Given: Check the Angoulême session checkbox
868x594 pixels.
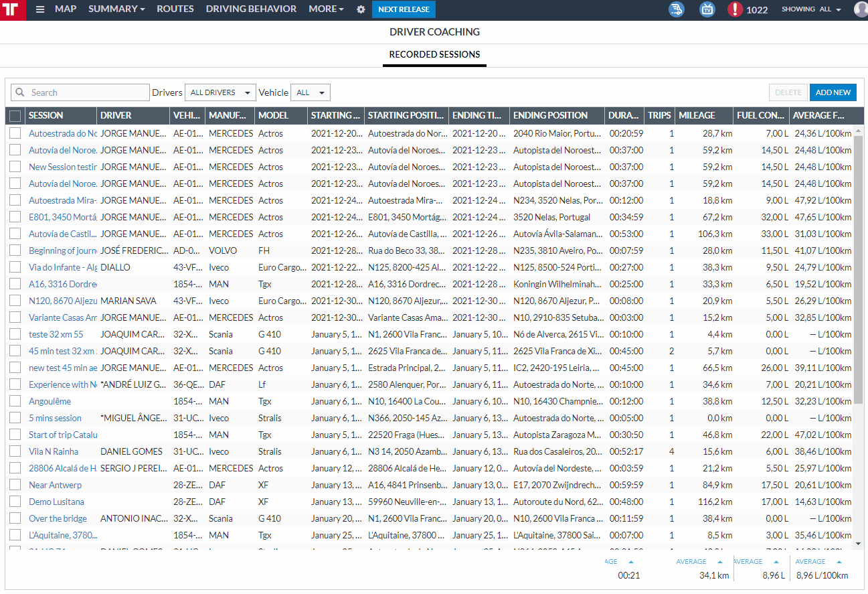Looking at the screenshot, I should tap(15, 401).
